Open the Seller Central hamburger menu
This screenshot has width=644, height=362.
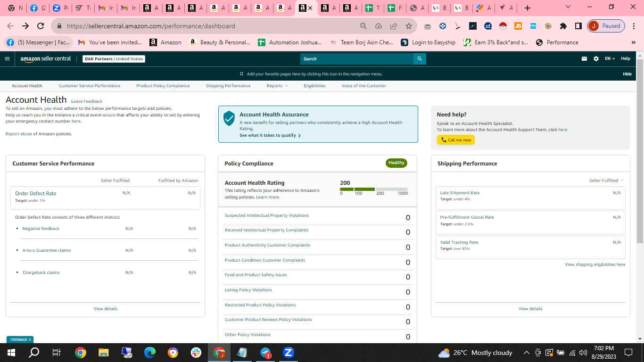pos(7,59)
